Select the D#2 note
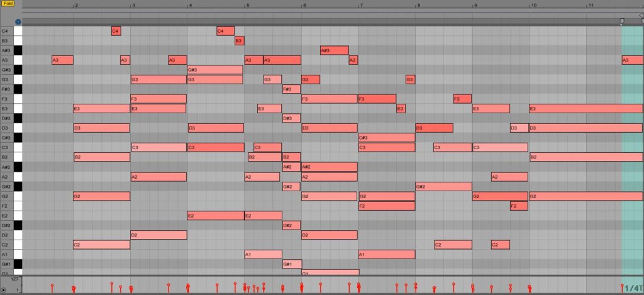Viewport: 644px width, 295px height. tap(291, 225)
